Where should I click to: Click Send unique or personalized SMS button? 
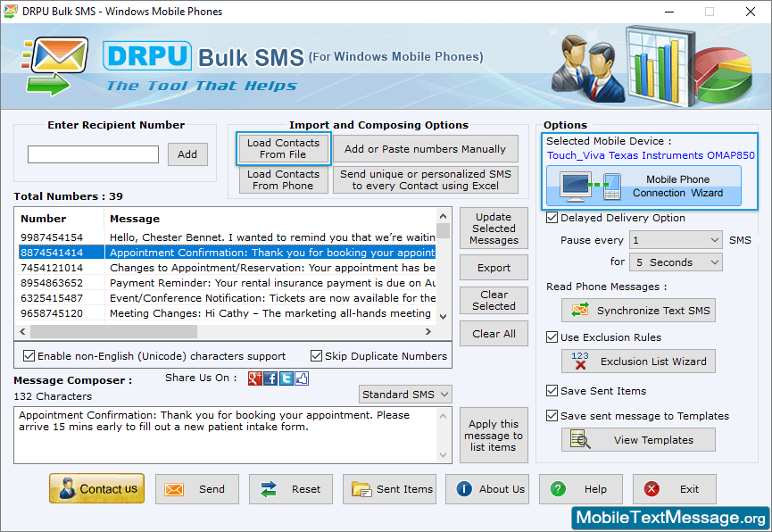pyautogui.click(x=426, y=179)
